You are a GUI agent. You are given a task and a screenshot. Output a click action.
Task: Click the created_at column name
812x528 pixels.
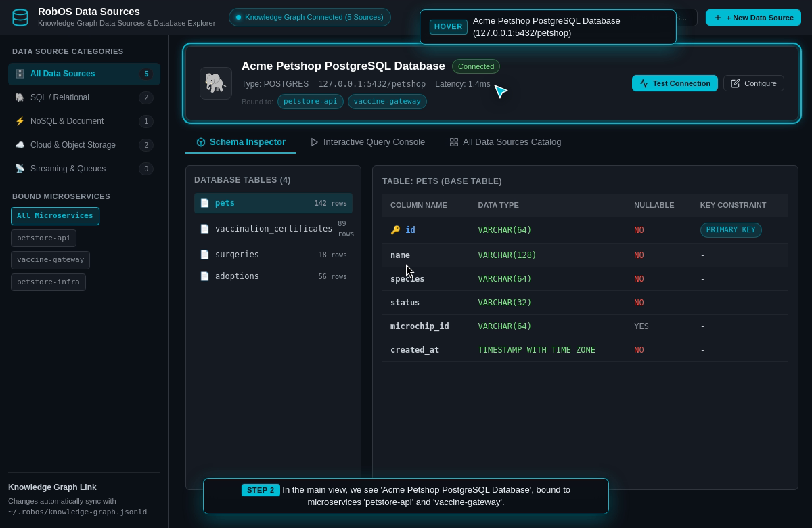point(415,350)
